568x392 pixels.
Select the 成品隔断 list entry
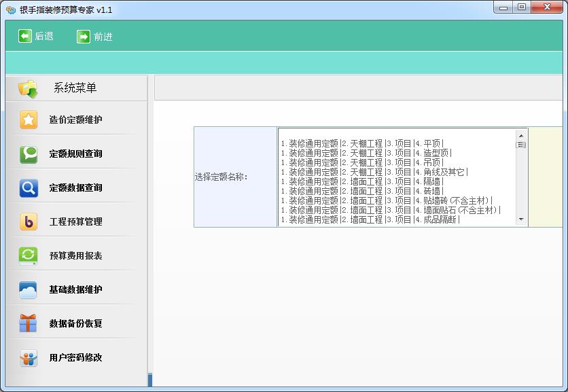point(370,219)
